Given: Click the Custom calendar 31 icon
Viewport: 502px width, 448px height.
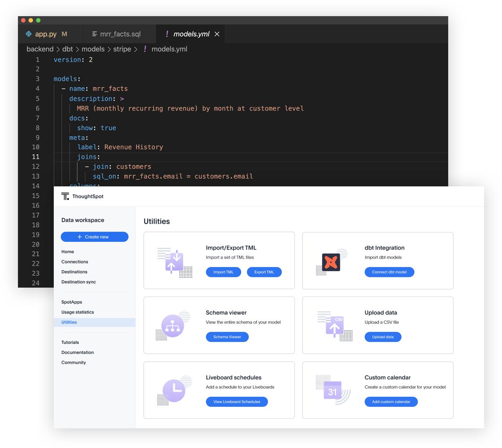Looking at the screenshot, I should point(333,391).
